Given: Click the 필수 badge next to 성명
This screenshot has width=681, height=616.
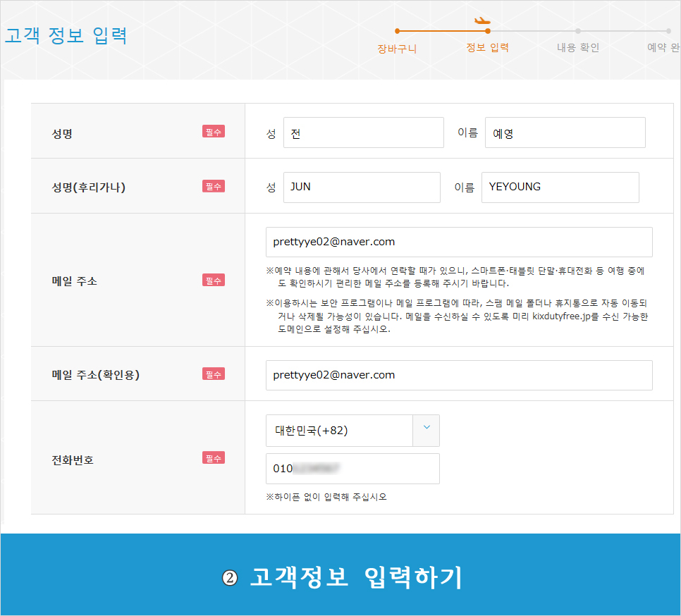Looking at the screenshot, I should 214,132.
